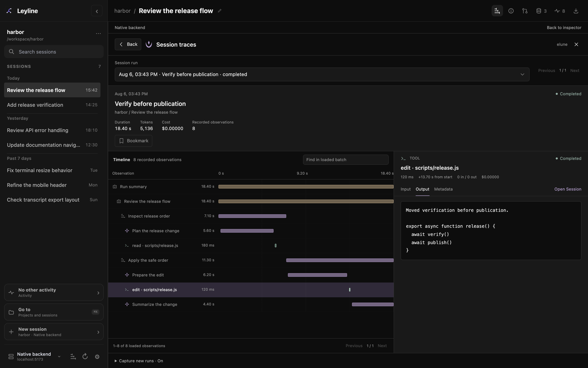This screenshot has width=588, height=368.
Task: Click the Summarize the change timeline bar
Action: pos(372,304)
